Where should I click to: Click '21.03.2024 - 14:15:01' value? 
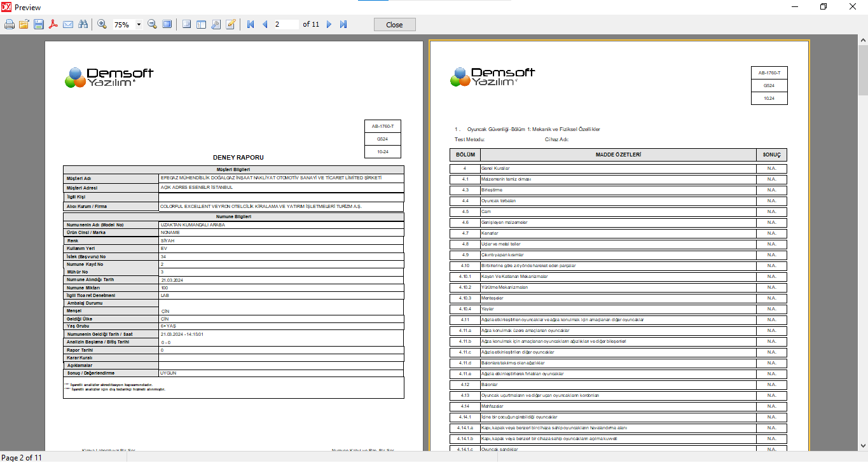pos(182,334)
